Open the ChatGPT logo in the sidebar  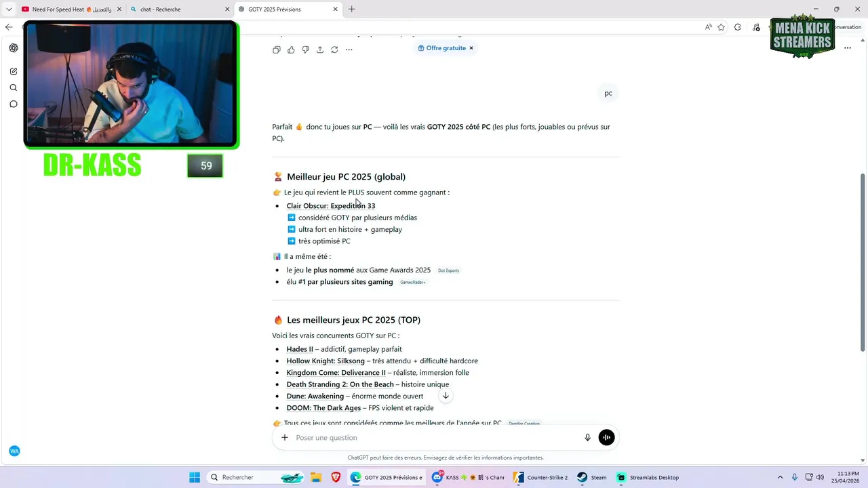pyautogui.click(x=14, y=48)
